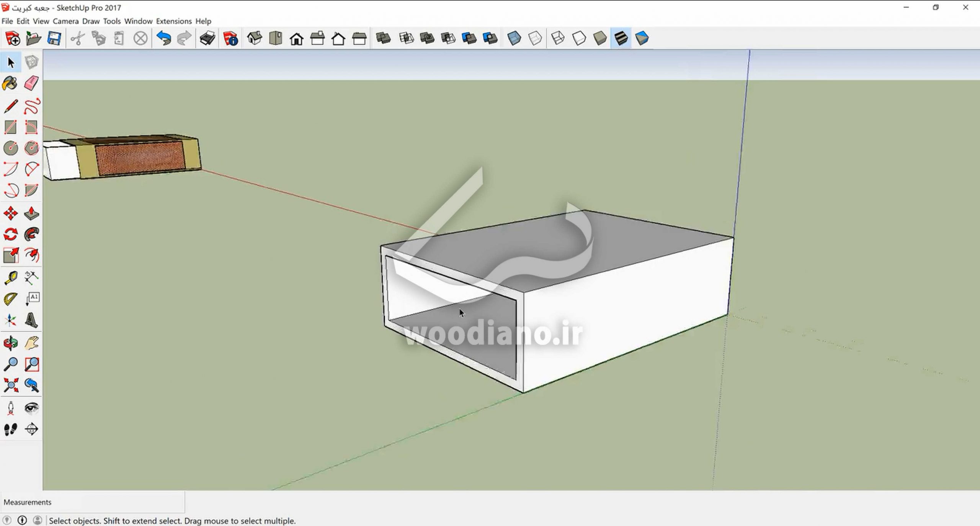Select the Push/Pull tool
Viewport: 980px width, 526px height.
pos(31,213)
